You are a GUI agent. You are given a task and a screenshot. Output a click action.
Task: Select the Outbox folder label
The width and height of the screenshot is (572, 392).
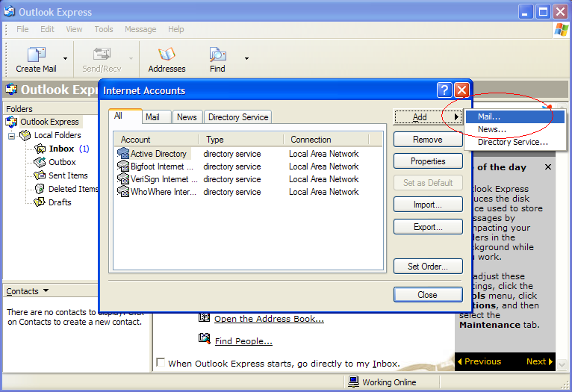coord(62,162)
